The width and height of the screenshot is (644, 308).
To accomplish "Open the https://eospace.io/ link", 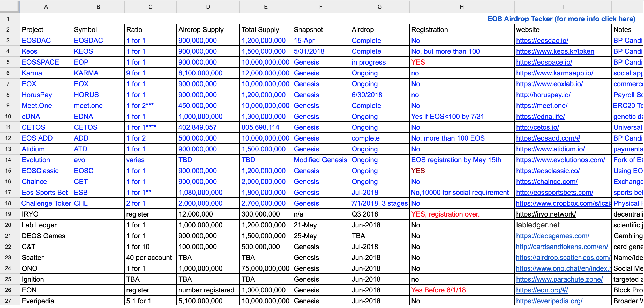I will pos(544,62).
